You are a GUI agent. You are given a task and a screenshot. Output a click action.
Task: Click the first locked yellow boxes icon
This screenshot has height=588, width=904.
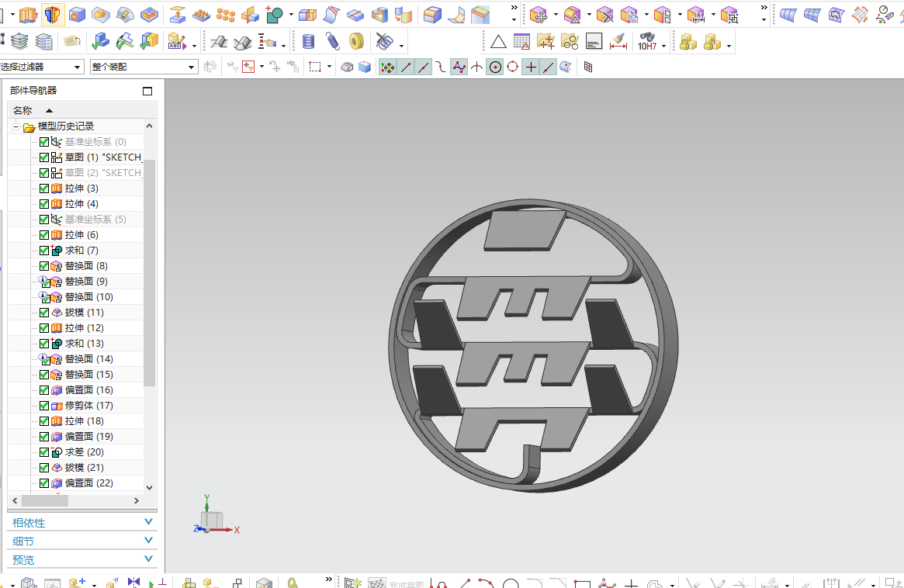pyautogui.click(x=688, y=42)
